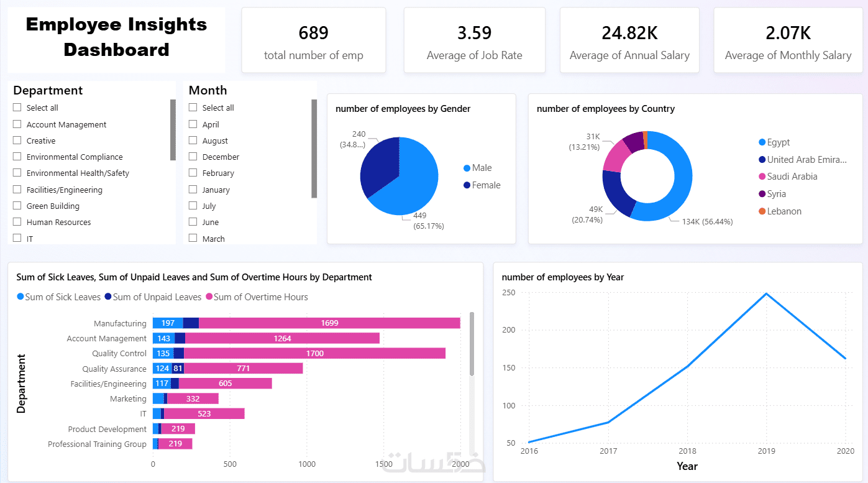Open the Average of Annual Salary card
This screenshot has width=868, height=483.
point(629,40)
